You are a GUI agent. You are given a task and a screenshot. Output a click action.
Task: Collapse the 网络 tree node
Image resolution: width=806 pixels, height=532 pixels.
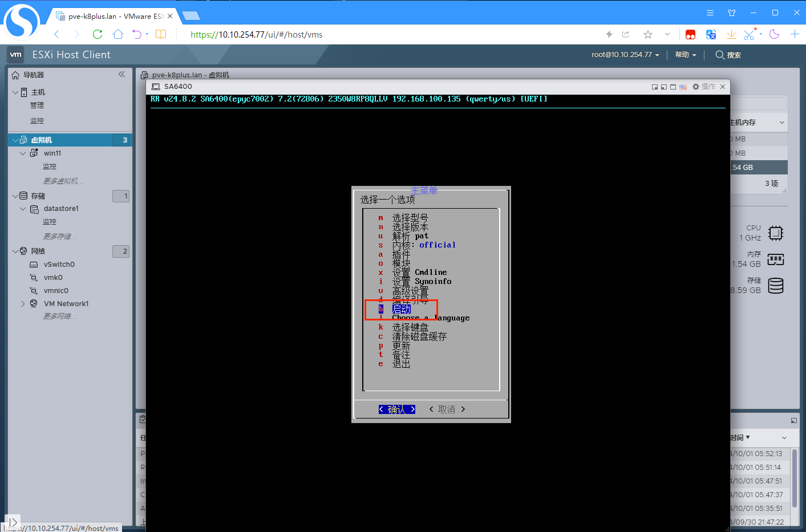(x=15, y=251)
